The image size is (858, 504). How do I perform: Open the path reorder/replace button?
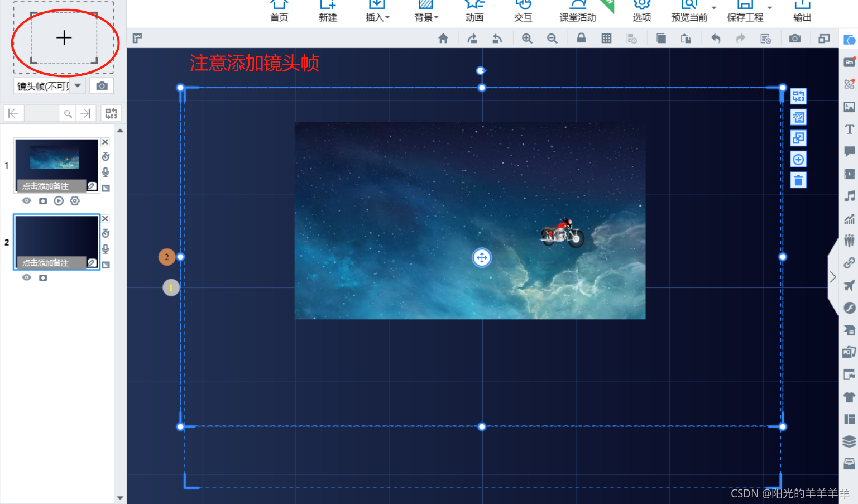[111, 113]
